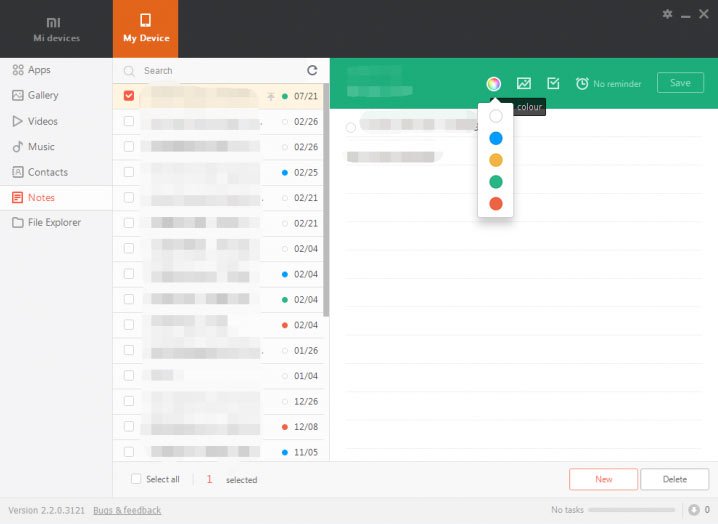
Task: Refresh the notes list
Action: pyautogui.click(x=312, y=70)
